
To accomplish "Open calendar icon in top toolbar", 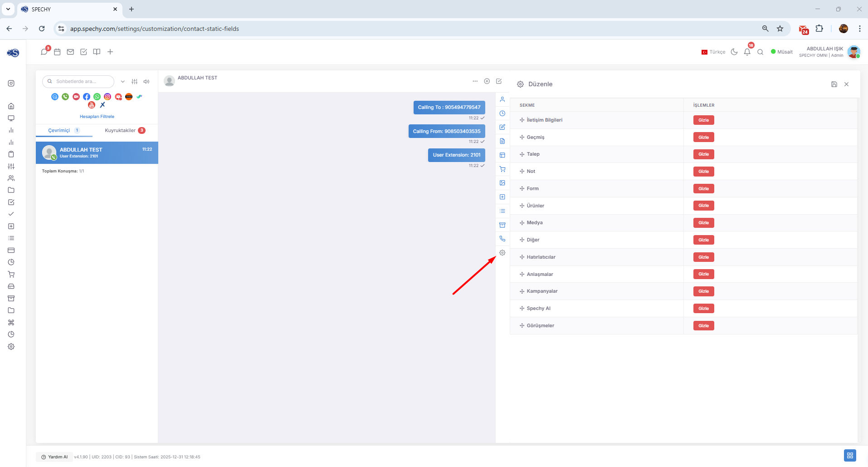I will [57, 52].
